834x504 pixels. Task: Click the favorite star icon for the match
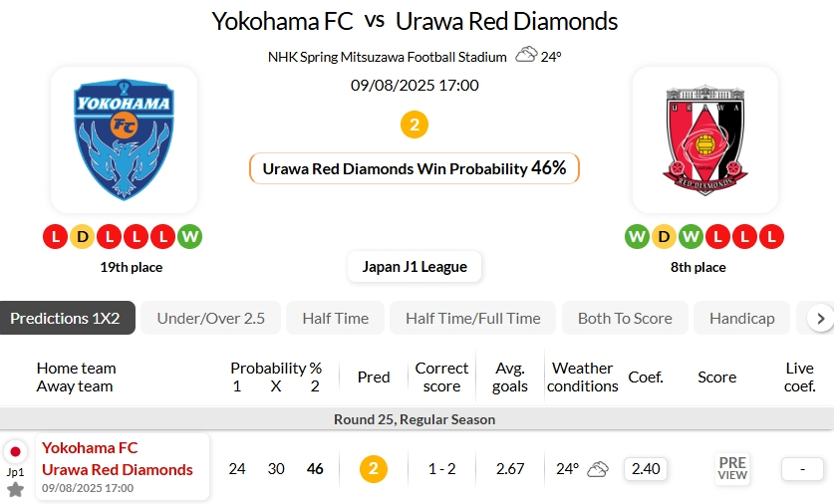click(15, 489)
